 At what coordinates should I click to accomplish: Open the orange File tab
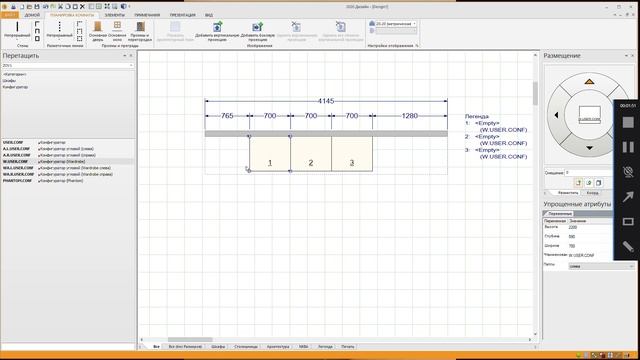point(9,15)
